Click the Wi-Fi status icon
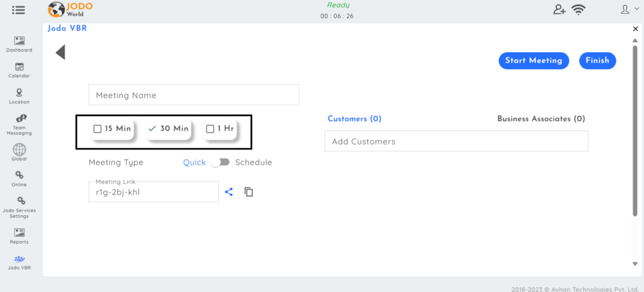This screenshot has width=644, height=292. click(x=579, y=10)
